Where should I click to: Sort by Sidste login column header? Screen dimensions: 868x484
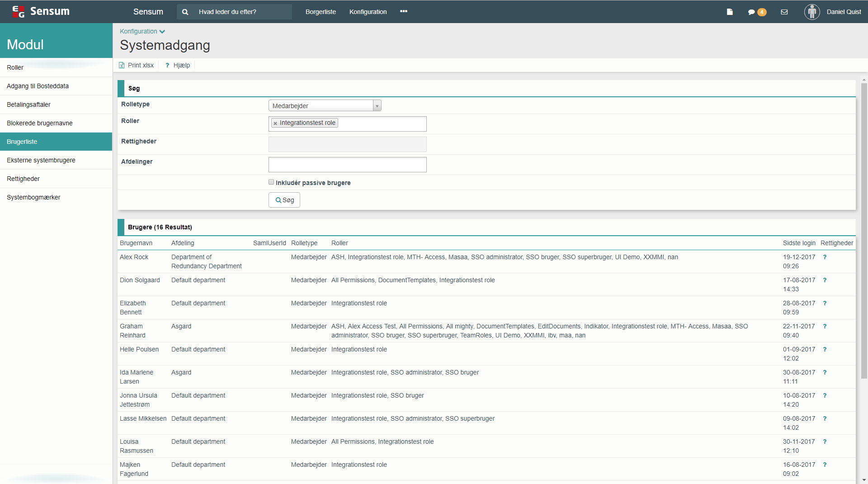(x=799, y=243)
